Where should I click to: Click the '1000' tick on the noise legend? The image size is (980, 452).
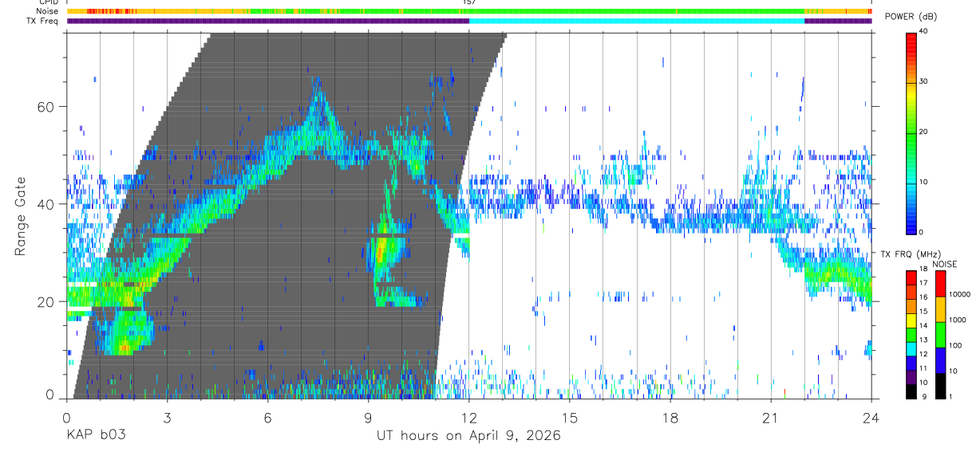[957, 320]
